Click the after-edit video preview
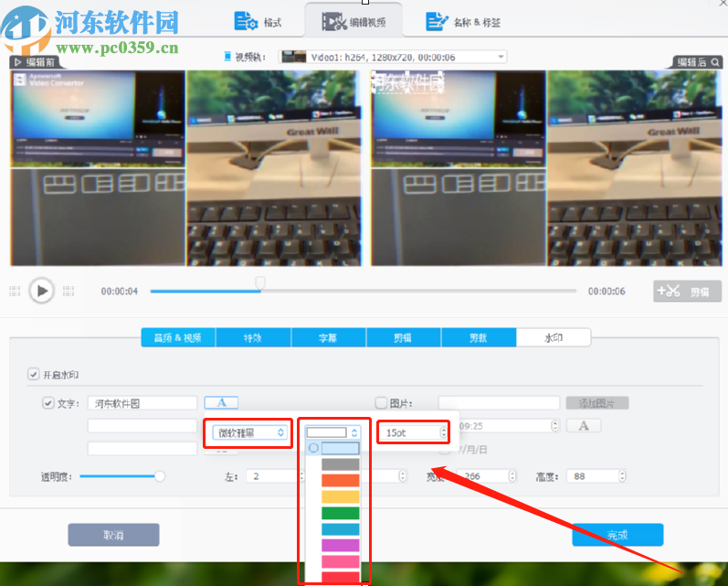 [x=546, y=168]
